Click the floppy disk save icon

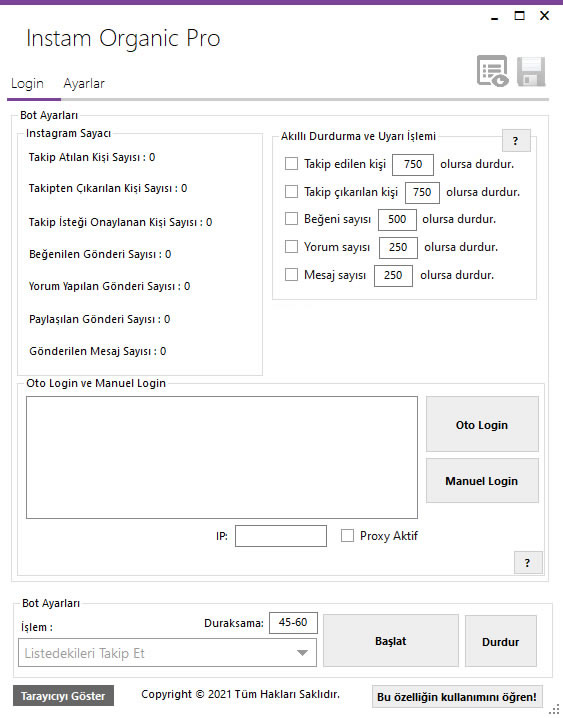tap(531, 71)
